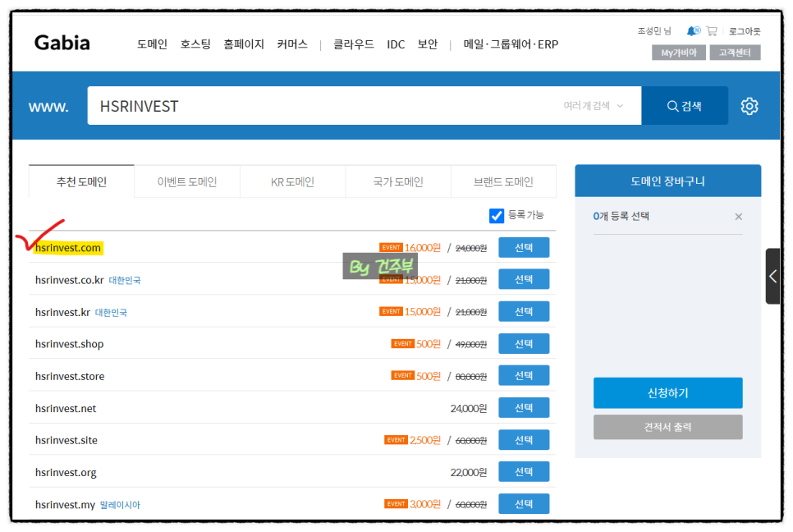Switch to 브랜드 도메인 tab
The height and width of the screenshot is (532, 793).
503,181
